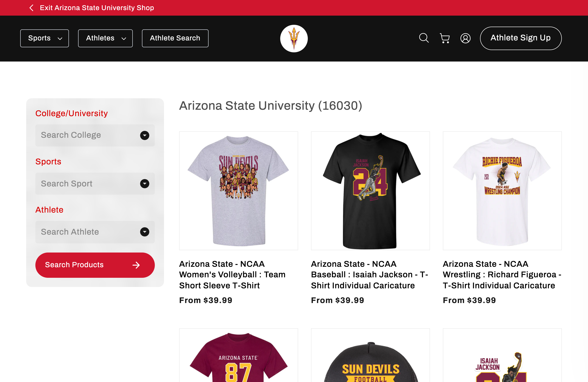The image size is (588, 382).
Task: Open the Isaiah Jackson caricature t-shirt product
Action: pyautogui.click(x=370, y=191)
